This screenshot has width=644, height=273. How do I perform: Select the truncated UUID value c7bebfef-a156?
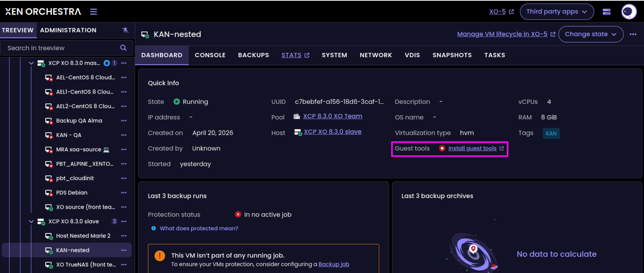[x=339, y=102]
